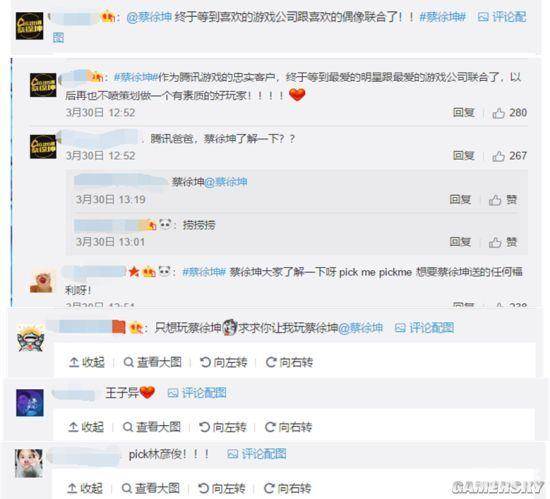Like the 捞捞捞 sub-reply
The height and width of the screenshot is (499, 550).
pyautogui.click(x=503, y=242)
